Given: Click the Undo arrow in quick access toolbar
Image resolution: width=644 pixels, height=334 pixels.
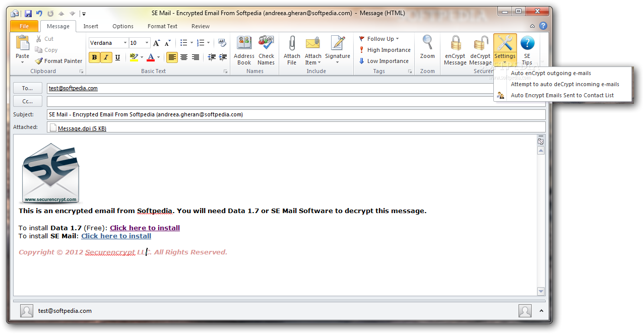Looking at the screenshot, I should click(x=39, y=14).
